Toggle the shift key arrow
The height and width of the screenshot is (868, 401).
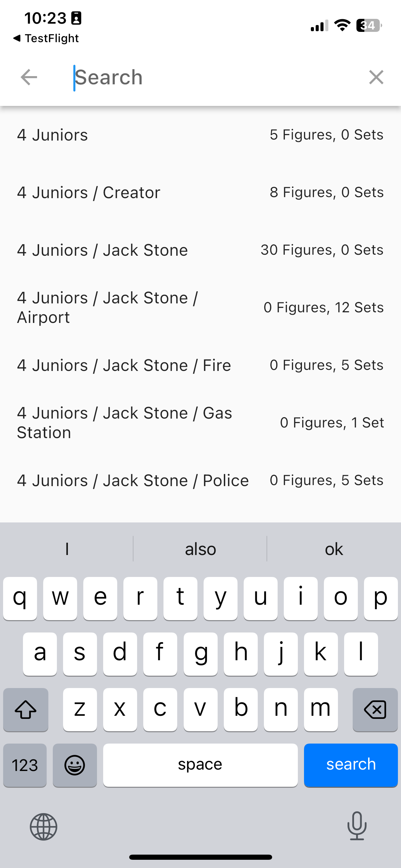click(26, 710)
